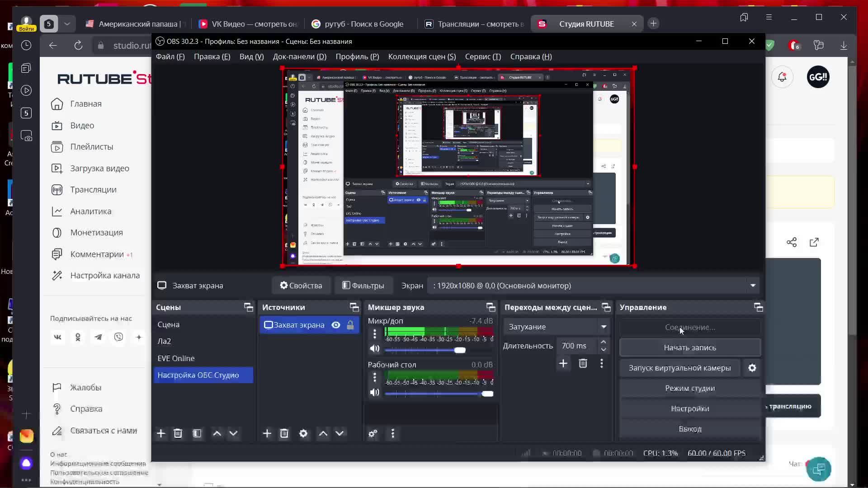Viewport: 868px width, 488px height.
Task: Open Рабочий стол channel options three dots
Action: pos(375,378)
